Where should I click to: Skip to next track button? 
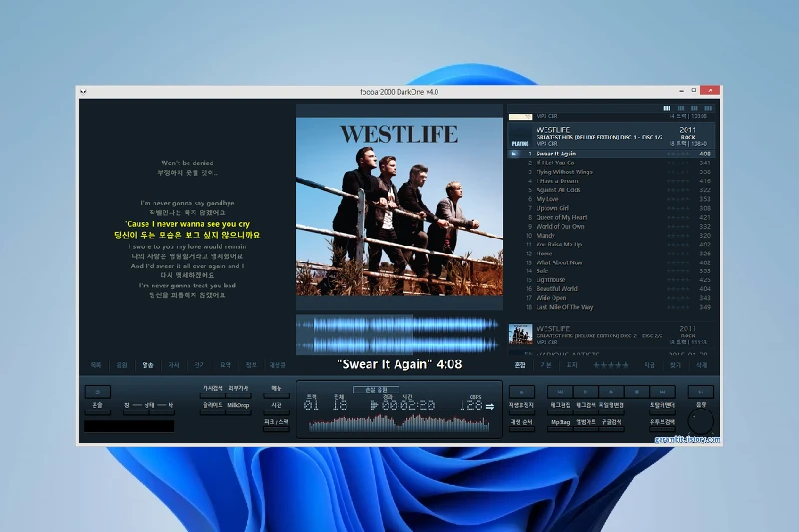coord(662,391)
